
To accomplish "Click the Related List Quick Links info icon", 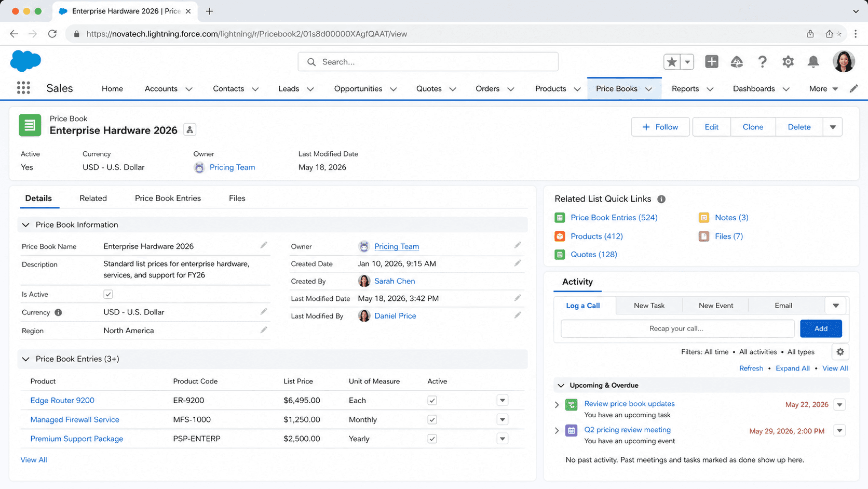I will click(x=661, y=199).
